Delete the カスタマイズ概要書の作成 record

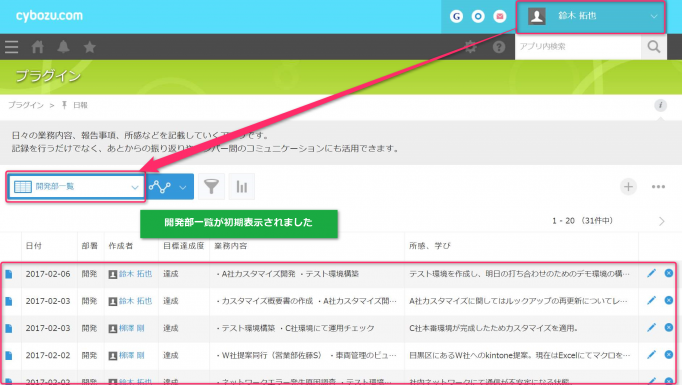pos(669,300)
